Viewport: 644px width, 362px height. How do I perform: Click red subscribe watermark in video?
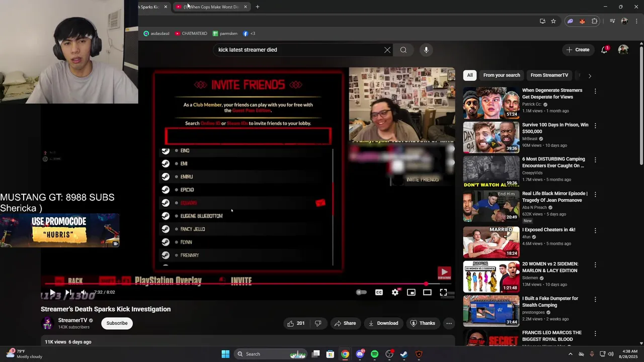click(x=444, y=273)
